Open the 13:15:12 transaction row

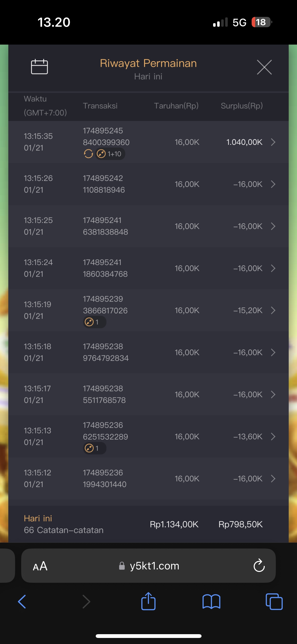(x=148, y=478)
